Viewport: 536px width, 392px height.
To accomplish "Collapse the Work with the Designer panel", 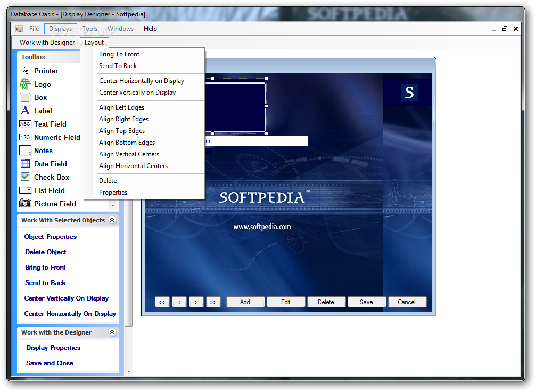I will (x=112, y=332).
